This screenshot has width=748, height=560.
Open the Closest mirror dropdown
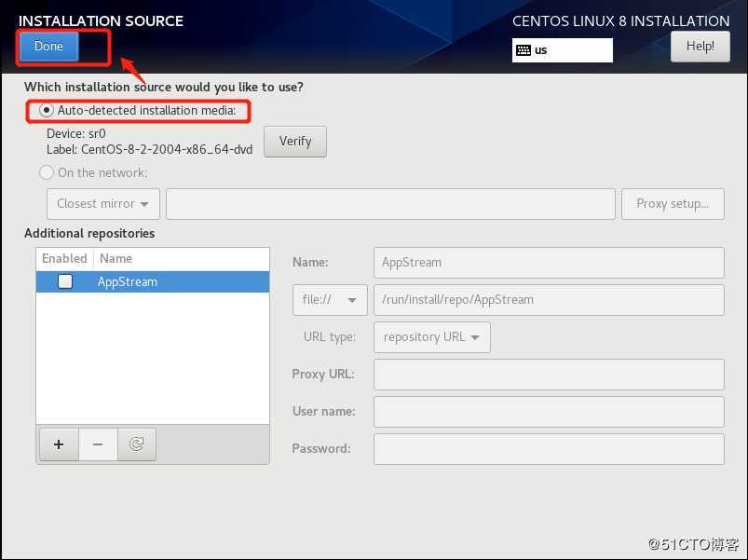pos(103,204)
